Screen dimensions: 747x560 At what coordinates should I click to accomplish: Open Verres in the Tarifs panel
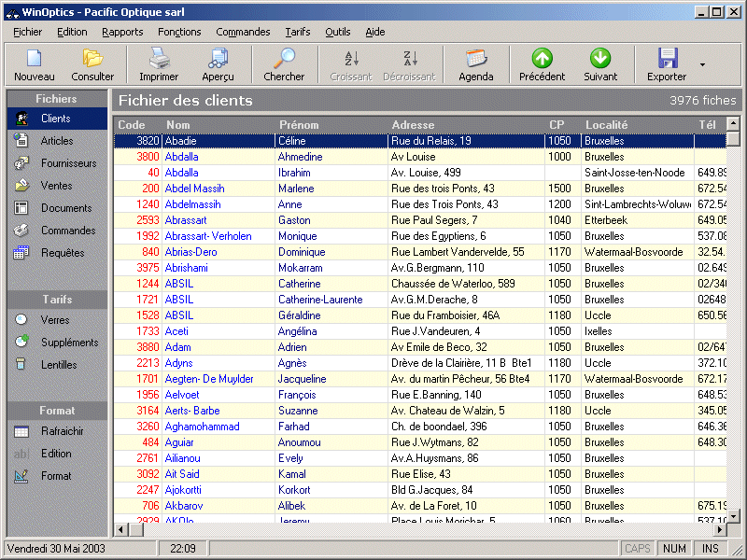coord(55,320)
